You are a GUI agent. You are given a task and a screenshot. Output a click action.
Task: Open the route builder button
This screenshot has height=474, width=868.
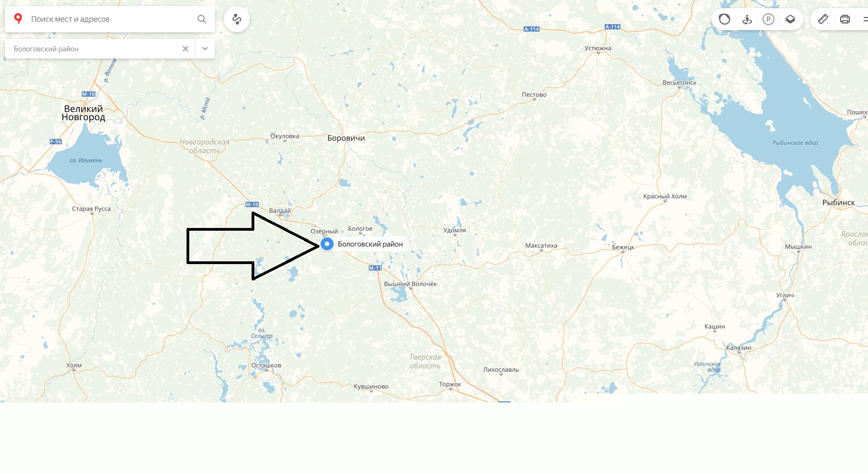click(x=237, y=19)
